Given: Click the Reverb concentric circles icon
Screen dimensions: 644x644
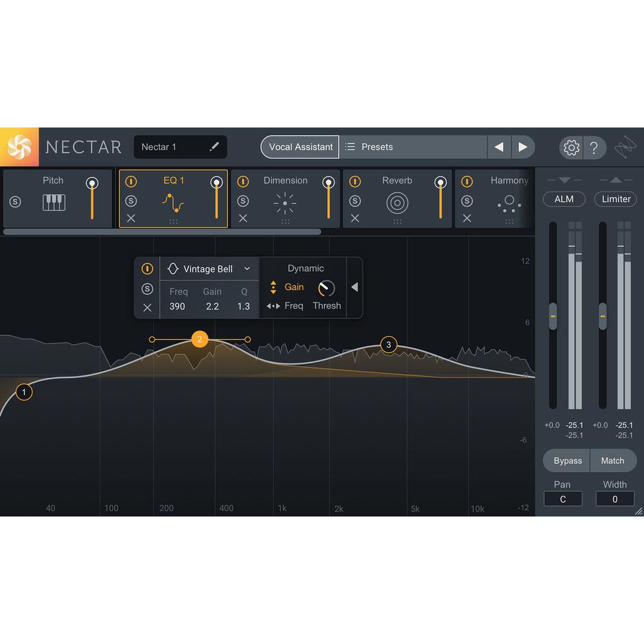Looking at the screenshot, I should click(x=397, y=203).
